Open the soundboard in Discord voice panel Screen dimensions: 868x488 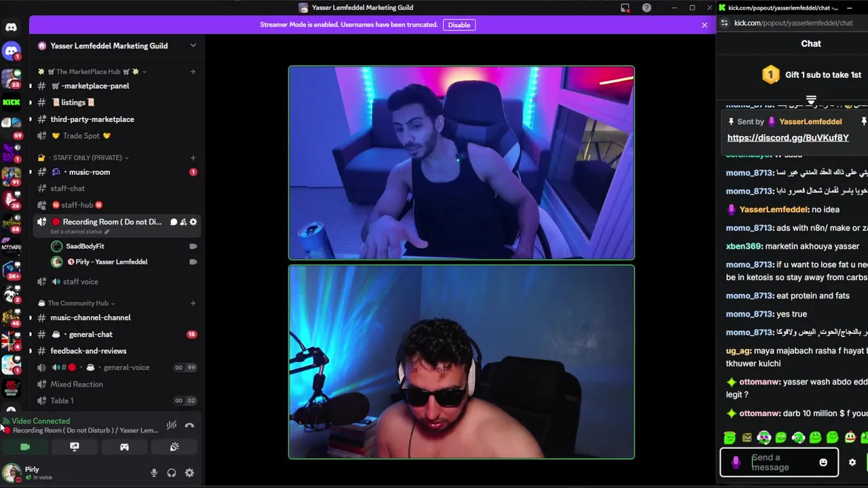pos(174,447)
